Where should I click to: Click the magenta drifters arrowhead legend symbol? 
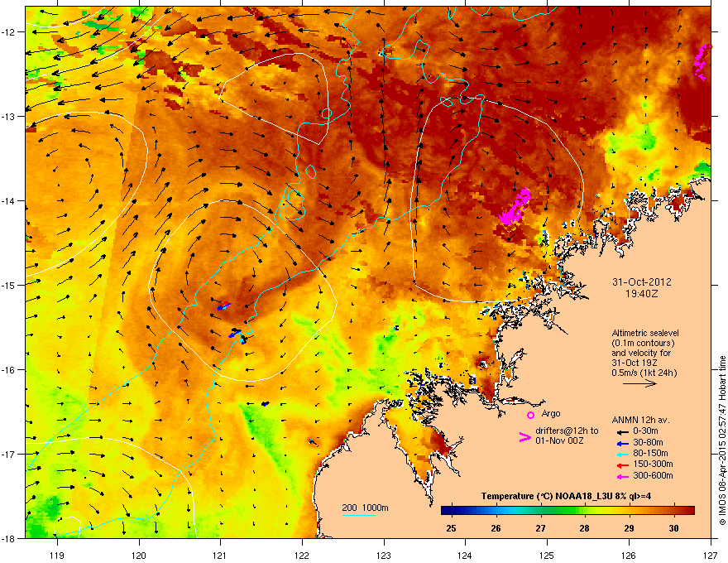[525, 436]
